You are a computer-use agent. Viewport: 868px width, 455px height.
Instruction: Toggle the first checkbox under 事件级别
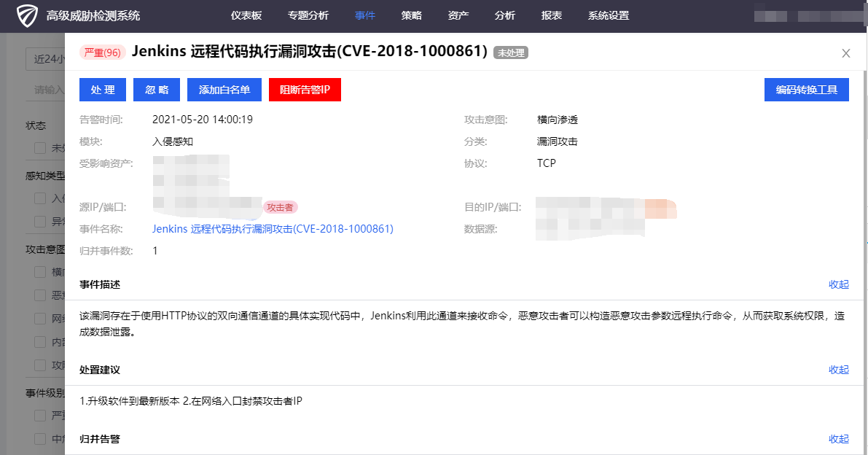pos(40,415)
